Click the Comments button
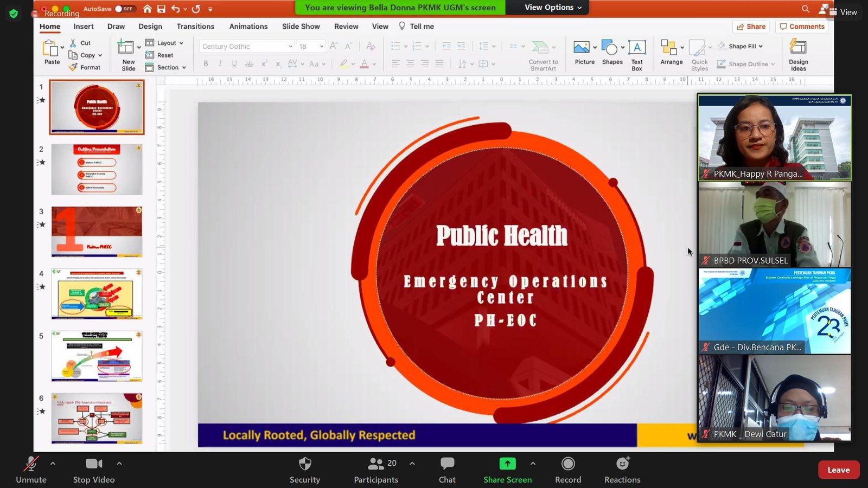 click(x=802, y=27)
